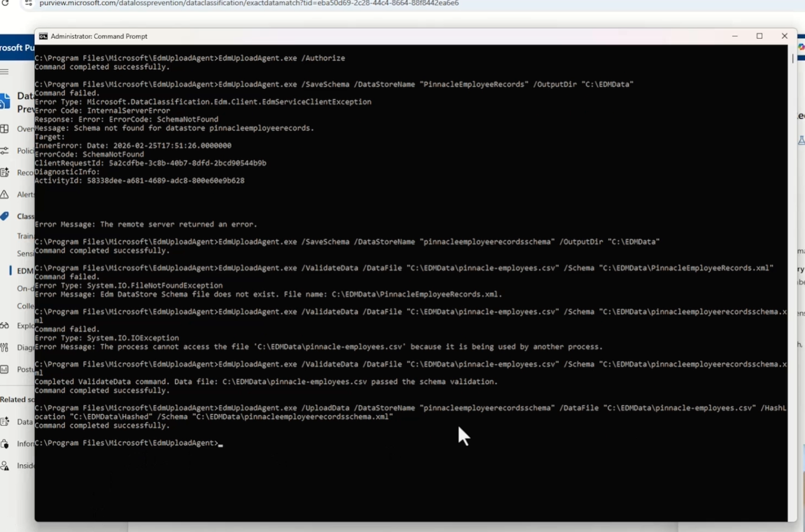Image resolution: width=805 pixels, height=532 pixels.
Task: Select the EDM classifiers sidebar item
Action: pos(25,271)
